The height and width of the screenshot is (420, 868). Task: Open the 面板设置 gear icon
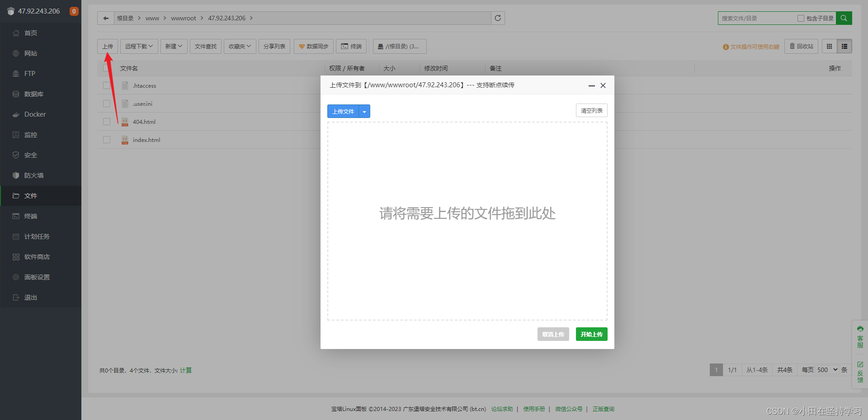point(16,277)
